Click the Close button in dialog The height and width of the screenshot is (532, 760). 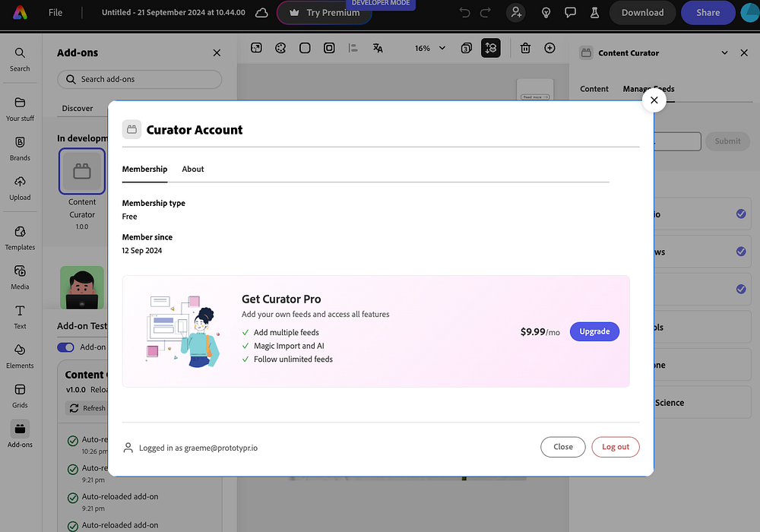pos(562,447)
